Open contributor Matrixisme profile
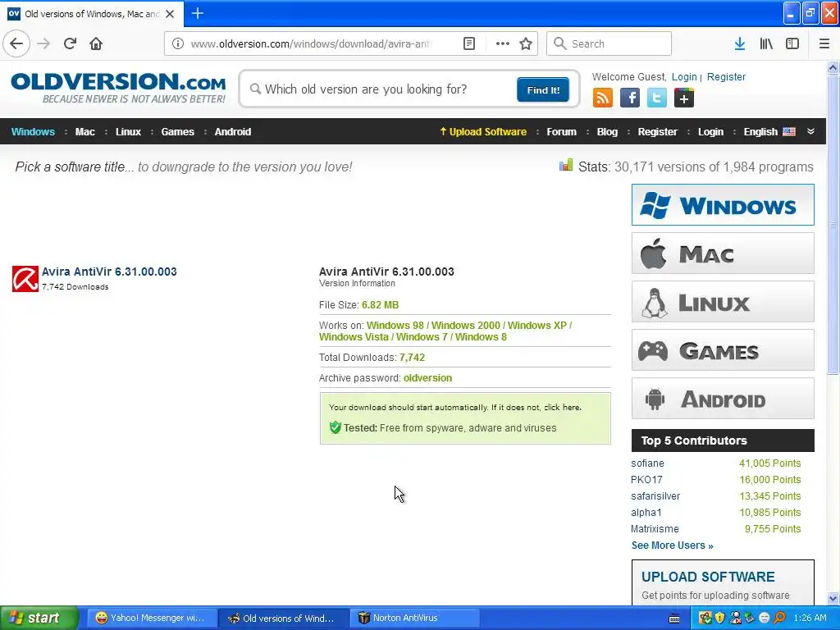 point(655,529)
